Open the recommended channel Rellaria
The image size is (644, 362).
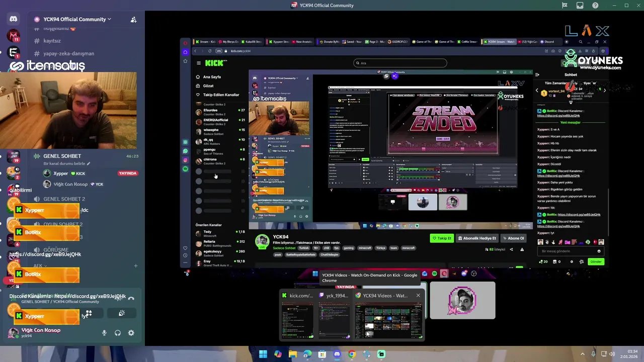click(x=220, y=243)
